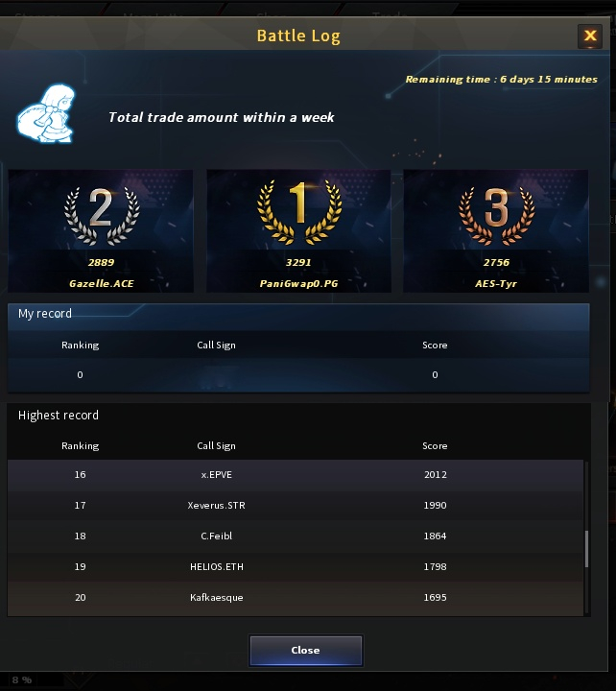The height and width of the screenshot is (691, 616).
Task: Open PaniGwap0.PG first place card
Action: point(298,231)
